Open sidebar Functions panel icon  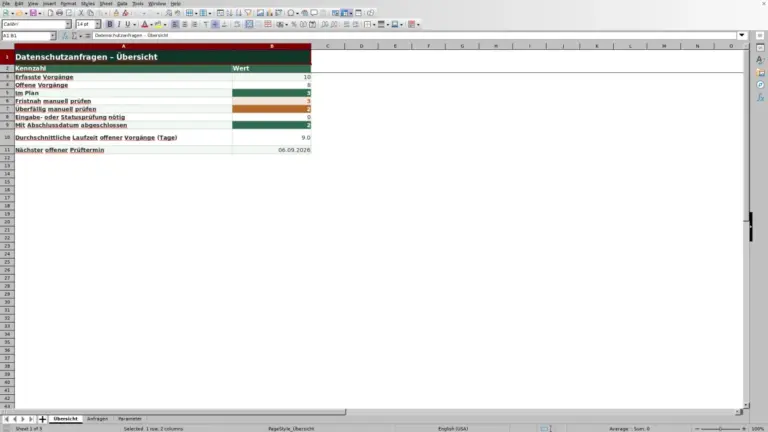(x=760, y=98)
